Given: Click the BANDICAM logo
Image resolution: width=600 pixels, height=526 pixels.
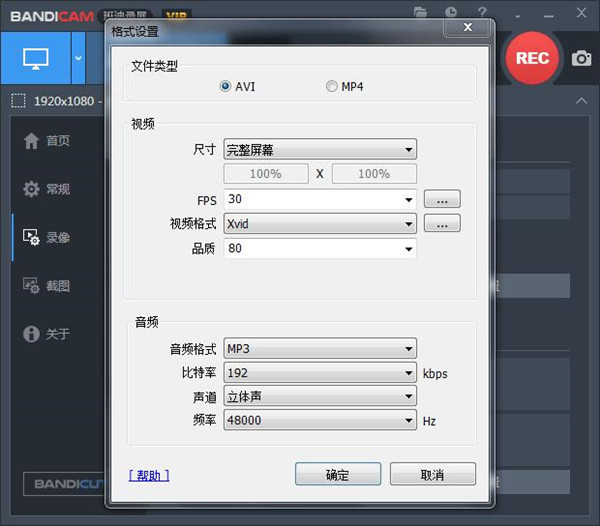Looking at the screenshot, I should click(x=52, y=16).
